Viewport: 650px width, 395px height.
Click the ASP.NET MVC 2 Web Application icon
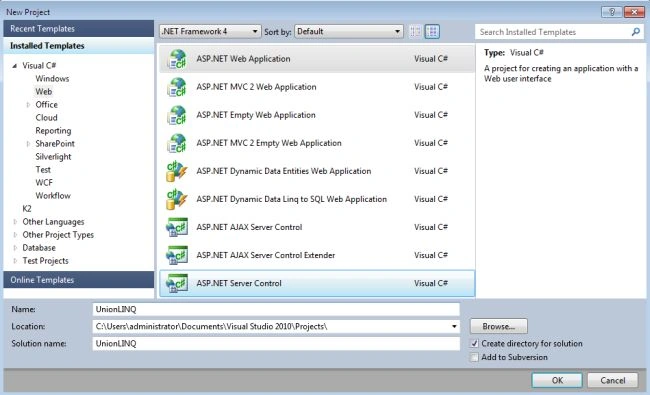coord(177,87)
